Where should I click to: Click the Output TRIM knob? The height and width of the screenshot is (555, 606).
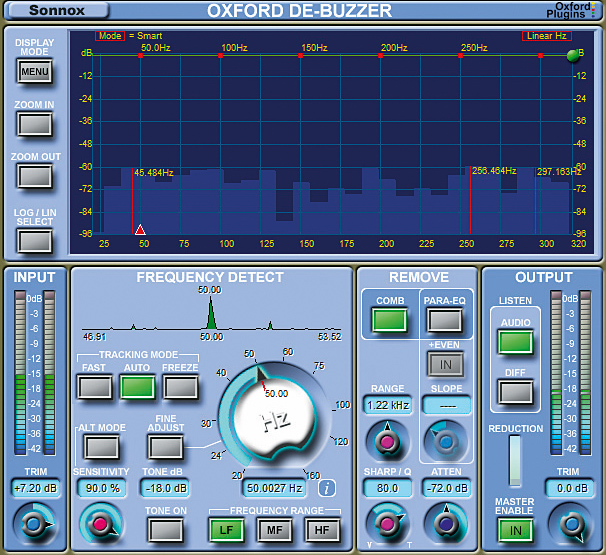571,524
